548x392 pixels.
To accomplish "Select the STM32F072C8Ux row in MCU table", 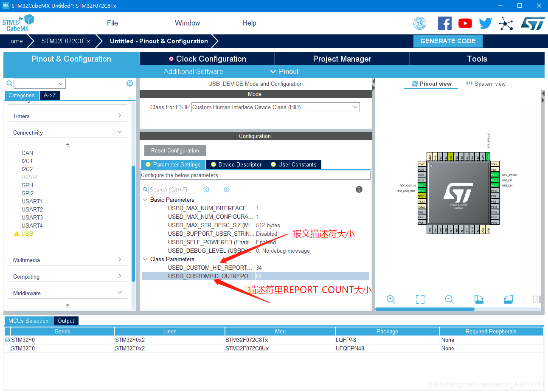I will click(274, 348).
